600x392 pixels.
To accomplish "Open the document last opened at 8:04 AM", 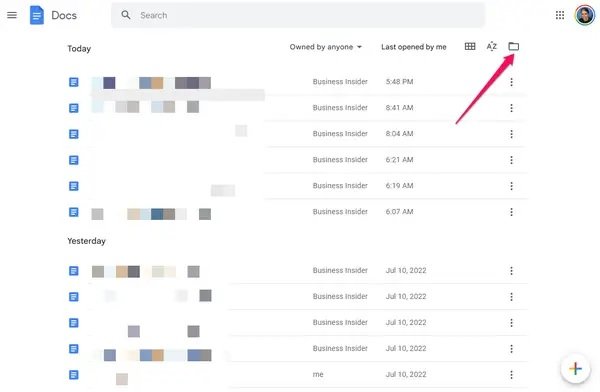I will click(x=297, y=134).
